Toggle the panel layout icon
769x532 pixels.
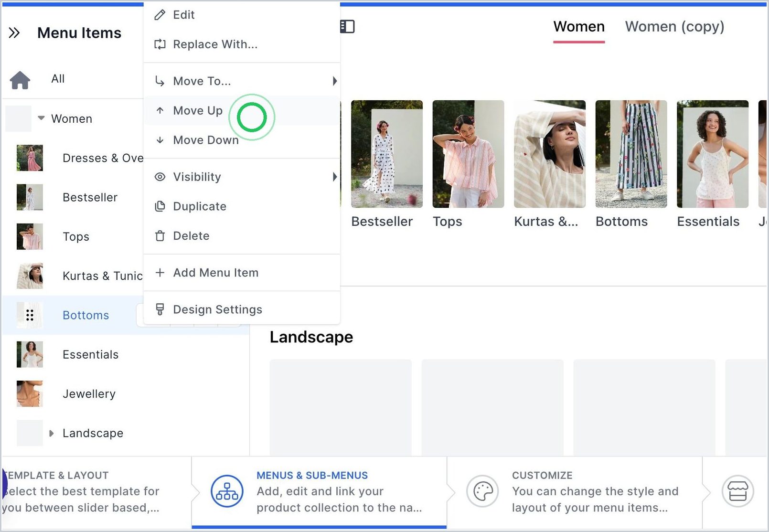click(347, 27)
